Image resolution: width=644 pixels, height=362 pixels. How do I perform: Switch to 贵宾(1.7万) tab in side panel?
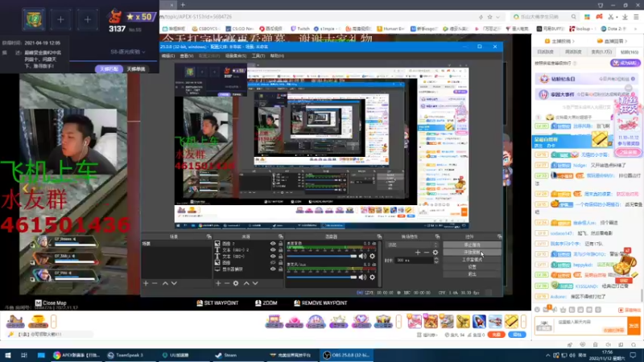(x=601, y=52)
